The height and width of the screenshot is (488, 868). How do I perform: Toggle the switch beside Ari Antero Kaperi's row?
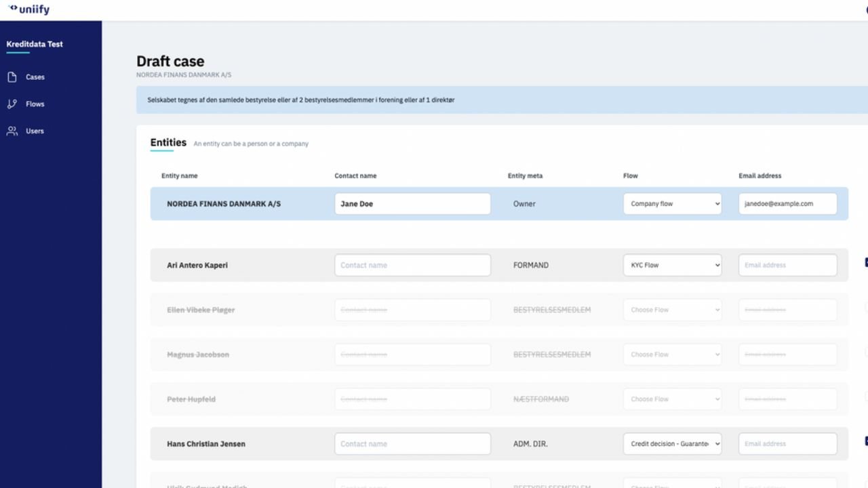866,262
